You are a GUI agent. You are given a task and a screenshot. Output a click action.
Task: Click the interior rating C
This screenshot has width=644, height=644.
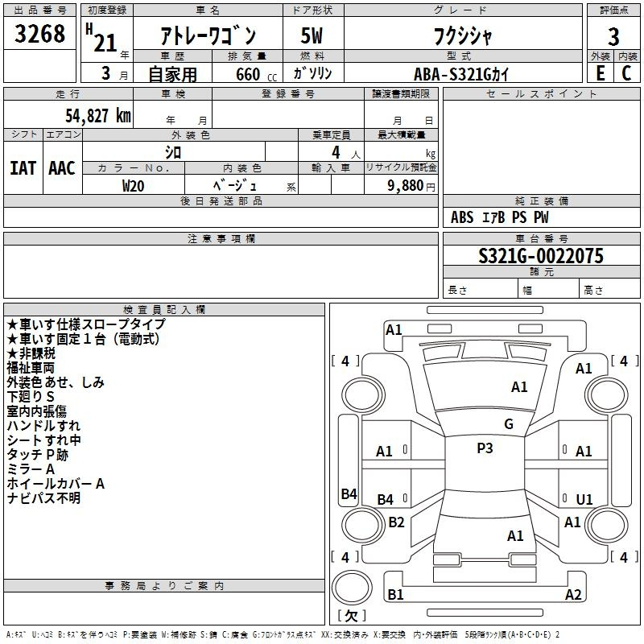coord(626,72)
